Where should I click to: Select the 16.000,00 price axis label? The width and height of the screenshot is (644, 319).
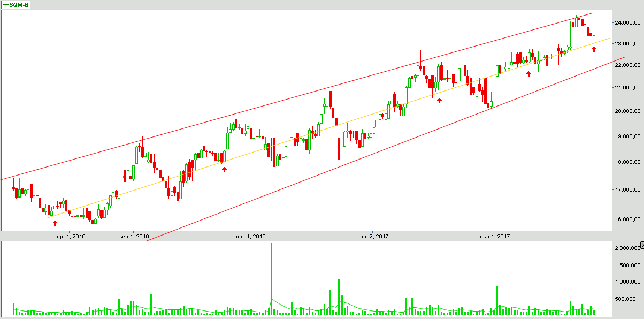[627, 219]
